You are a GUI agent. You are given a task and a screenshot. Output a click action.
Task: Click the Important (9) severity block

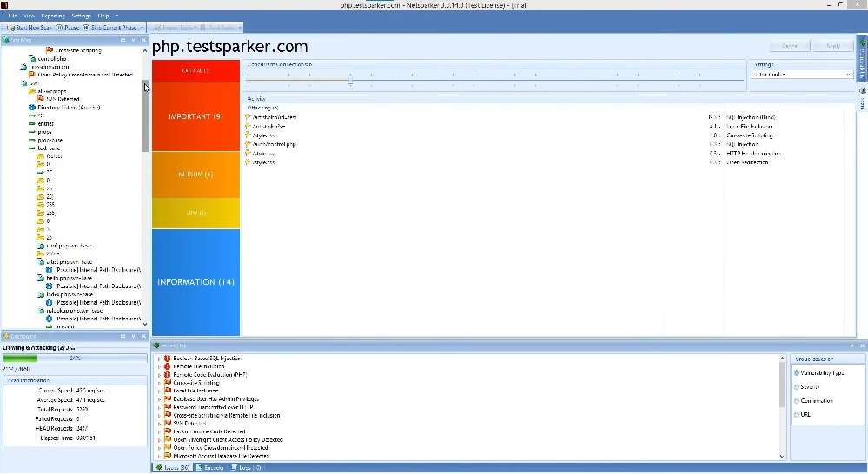196,116
